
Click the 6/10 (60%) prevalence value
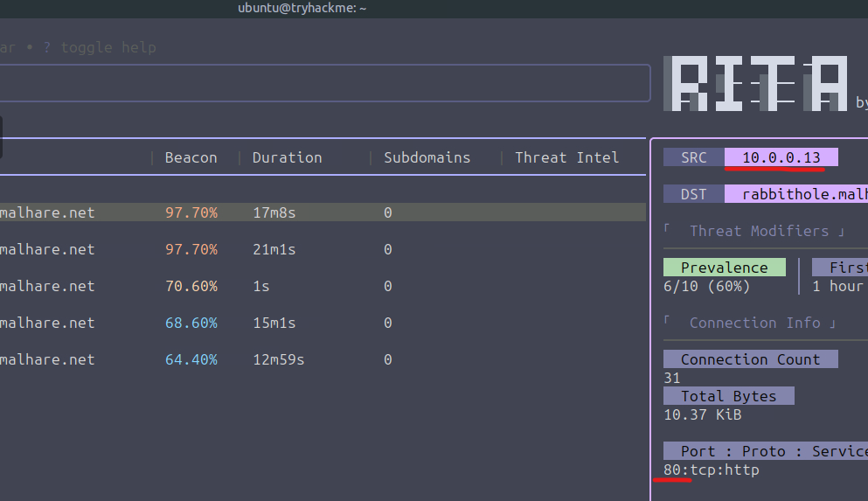point(707,286)
